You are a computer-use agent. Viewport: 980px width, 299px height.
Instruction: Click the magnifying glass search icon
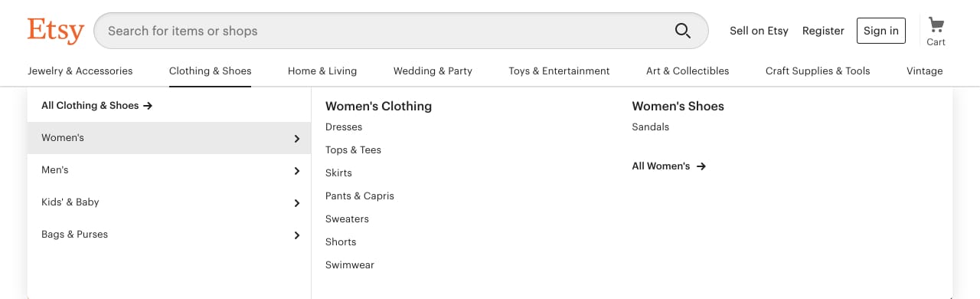pyautogui.click(x=682, y=31)
